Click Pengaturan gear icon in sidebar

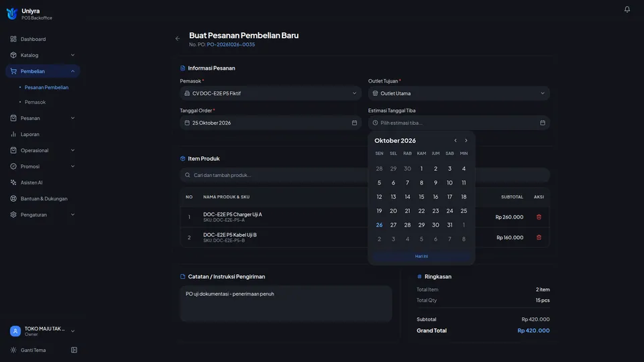coord(13,215)
